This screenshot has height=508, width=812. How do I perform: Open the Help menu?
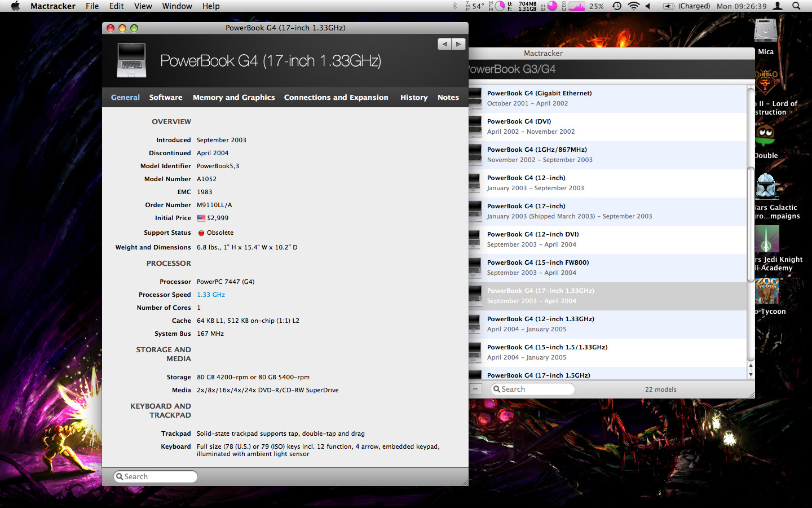pos(211,6)
